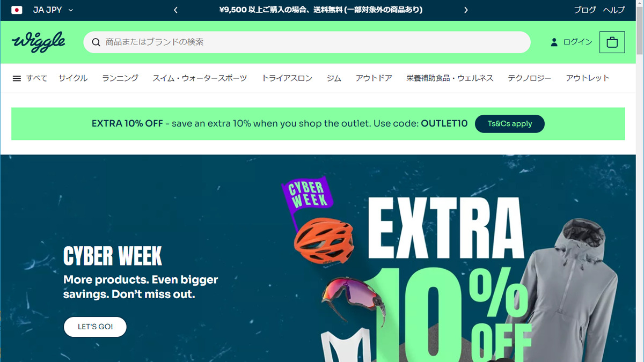The height and width of the screenshot is (362, 644).
Task: Click the magnifier search icon
Action: 96,42
